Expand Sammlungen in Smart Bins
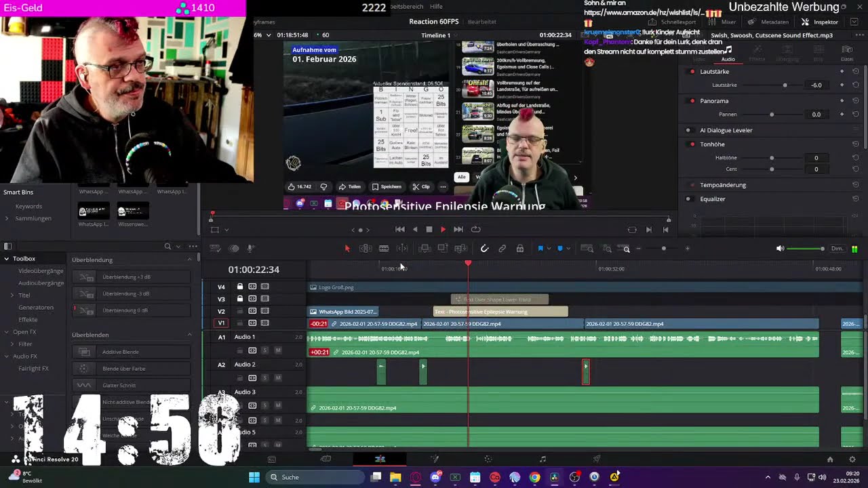868x488 pixels. coord(7,218)
